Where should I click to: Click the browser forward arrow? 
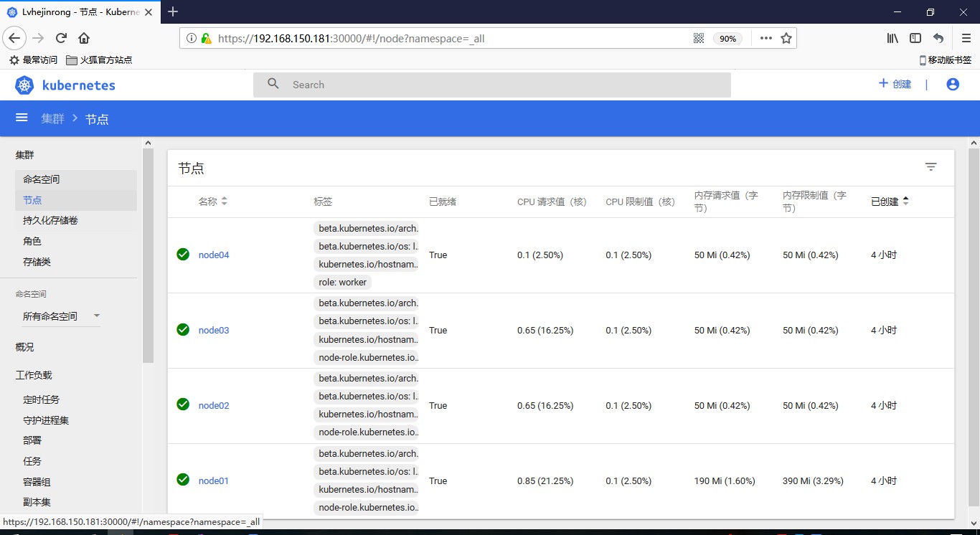pos(38,38)
